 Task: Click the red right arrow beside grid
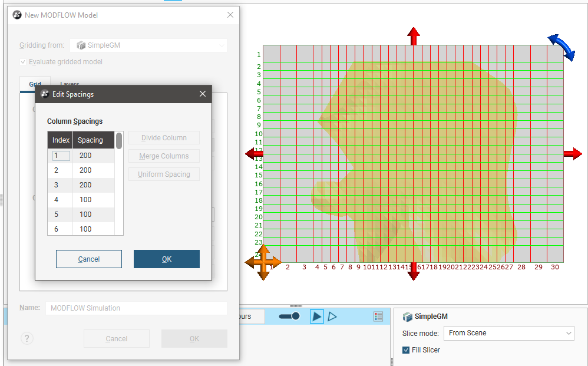(x=572, y=154)
